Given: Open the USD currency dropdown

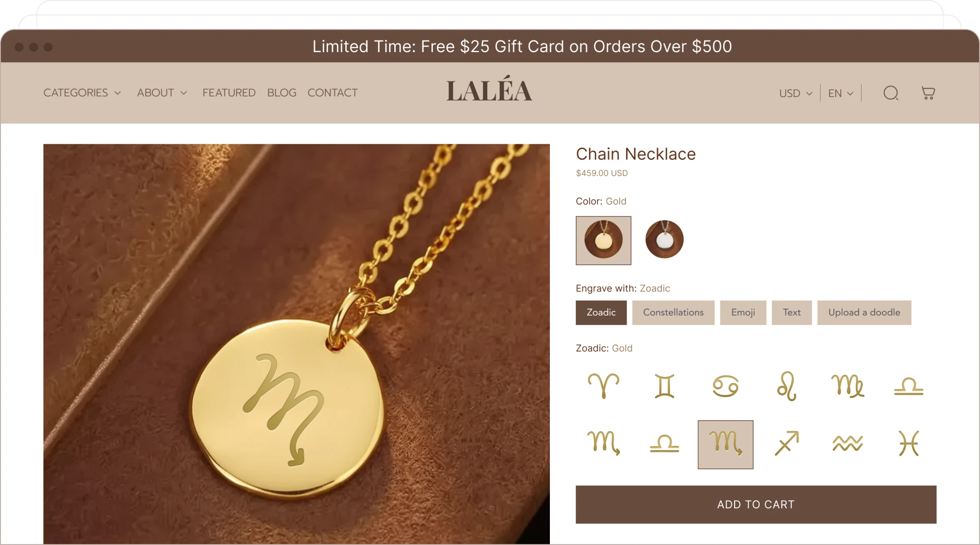Looking at the screenshot, I should tap(795, 93).
